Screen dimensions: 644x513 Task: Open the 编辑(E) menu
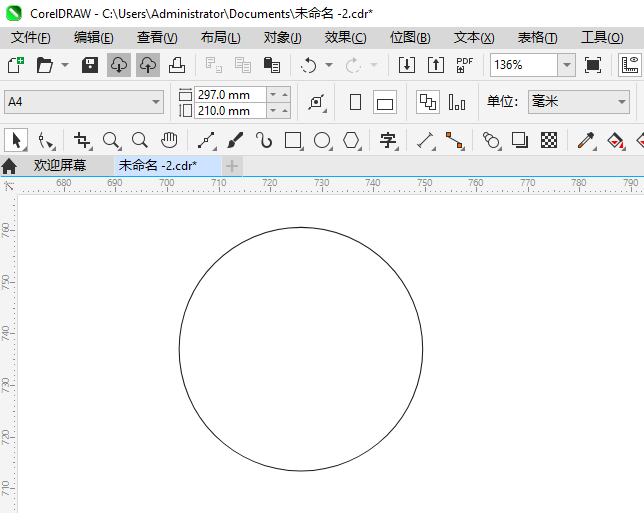coord(94,38)
